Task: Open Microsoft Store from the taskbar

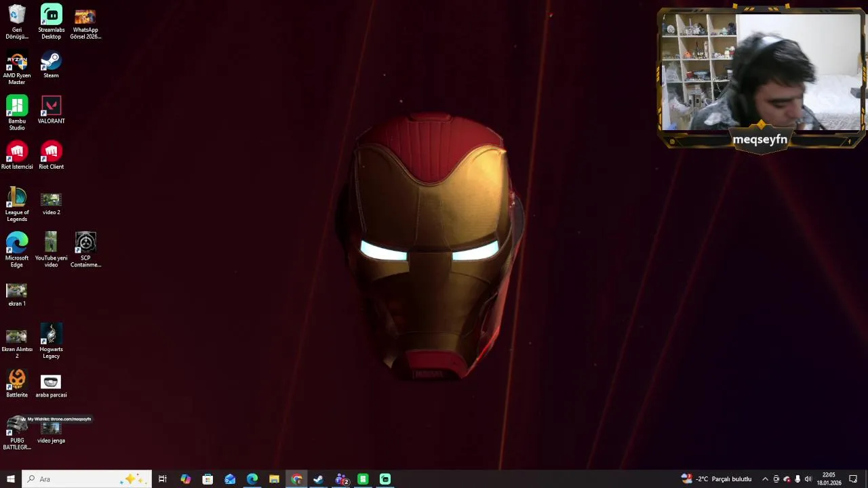Action: click(x=208, y=479)
